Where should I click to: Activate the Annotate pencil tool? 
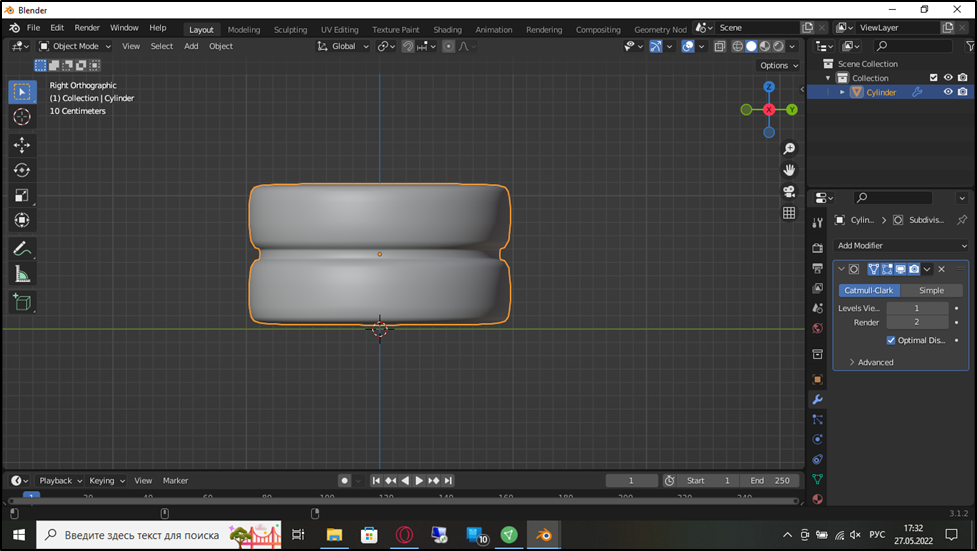click(22, 248)
